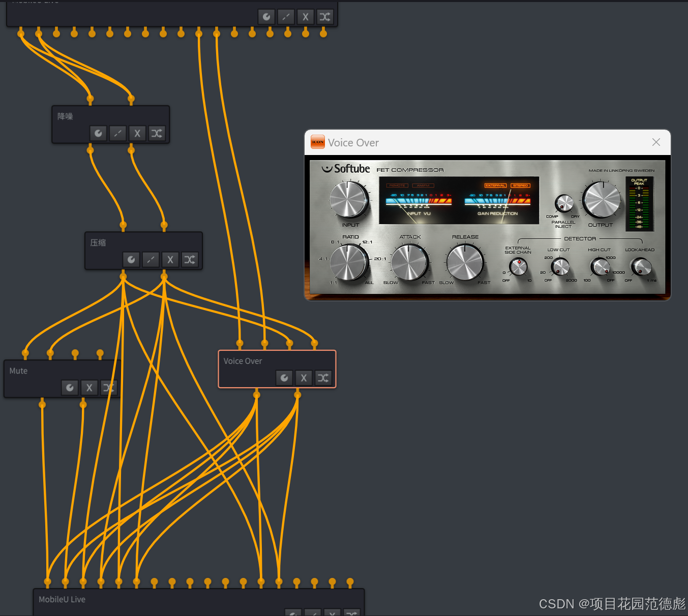Click left output pin of Voice Over node

click(257, 394)
